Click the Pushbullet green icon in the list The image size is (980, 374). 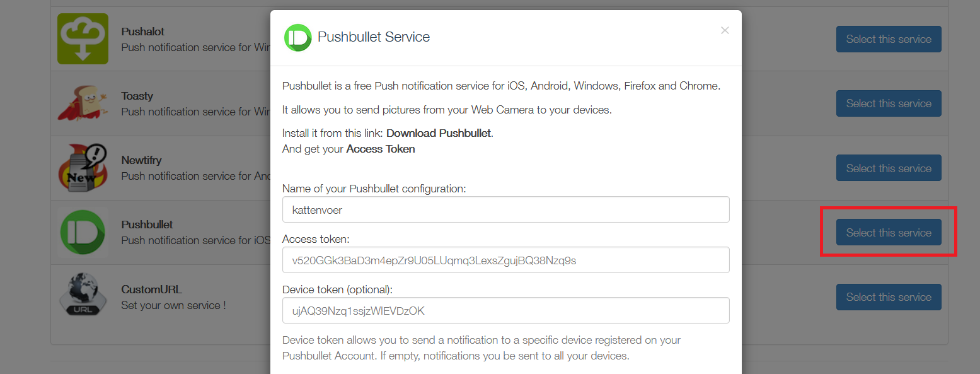click(83, 232)
